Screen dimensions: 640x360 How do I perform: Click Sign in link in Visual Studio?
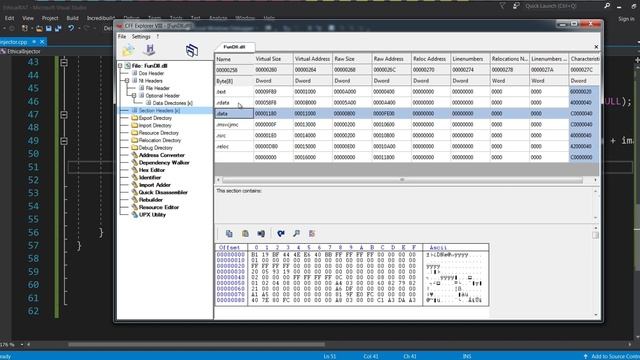(626, 19)
